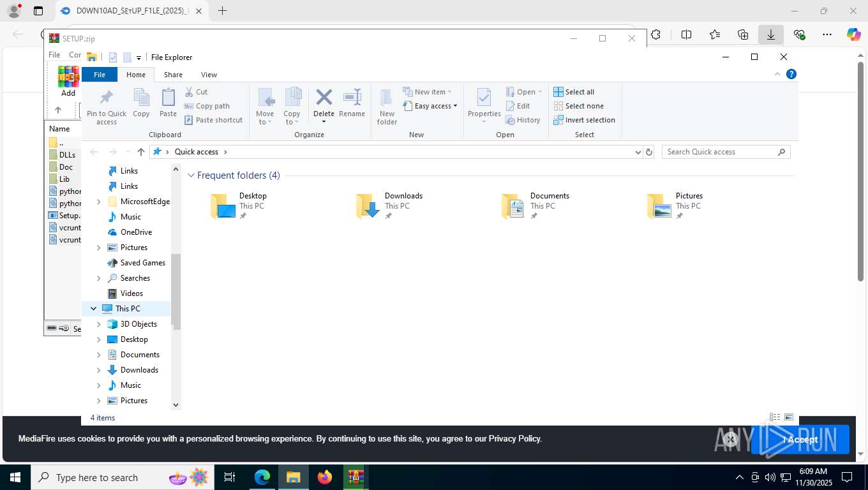Click Firefox taskbar icon

tap(325, 477)
